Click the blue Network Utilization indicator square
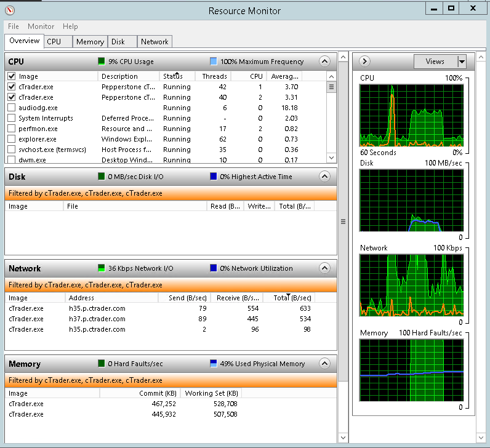The width and height of the screenshot is (490, 448). coord(214,268)
